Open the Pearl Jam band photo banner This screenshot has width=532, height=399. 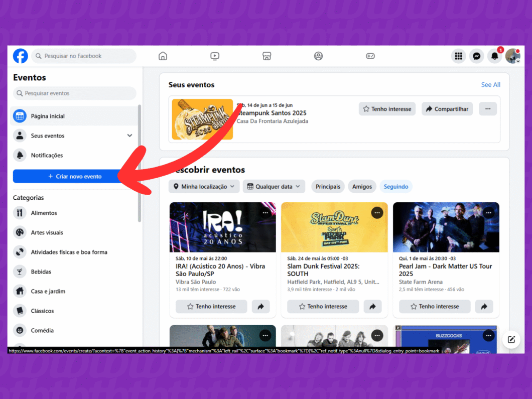pyautogui.click(x=446, y=227)
